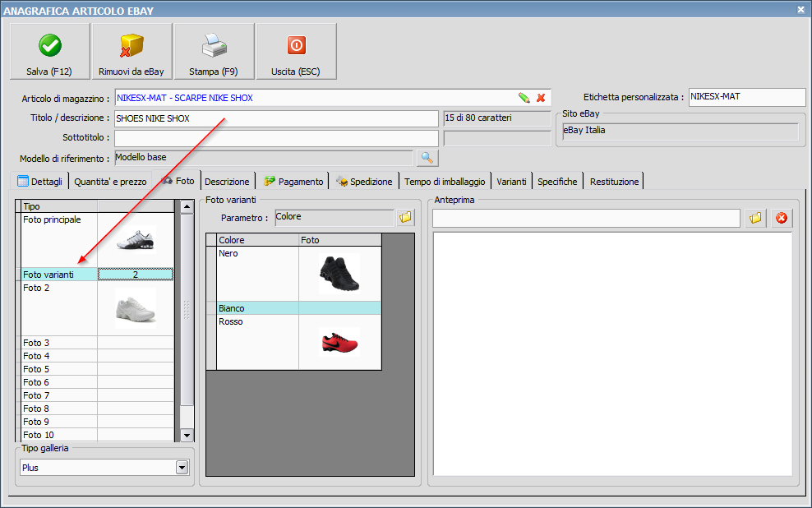Expand the Tipo galleria Plus dropdown
Viewport: 812px width, 508px height.
[x=182, y=468]
